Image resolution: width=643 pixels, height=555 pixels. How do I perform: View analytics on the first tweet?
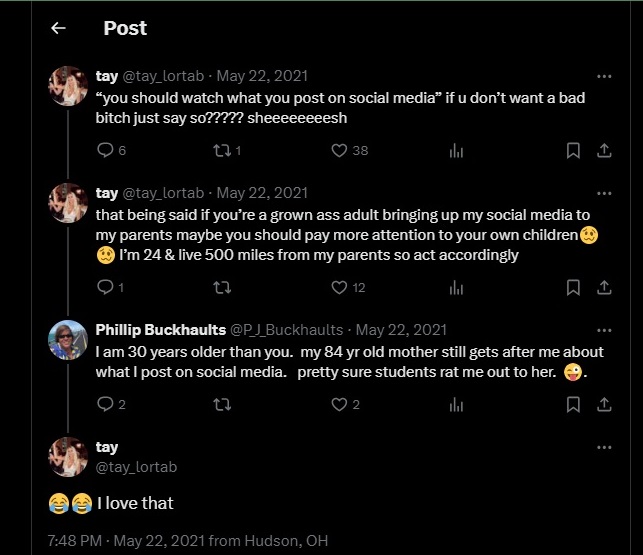[456, 150]
